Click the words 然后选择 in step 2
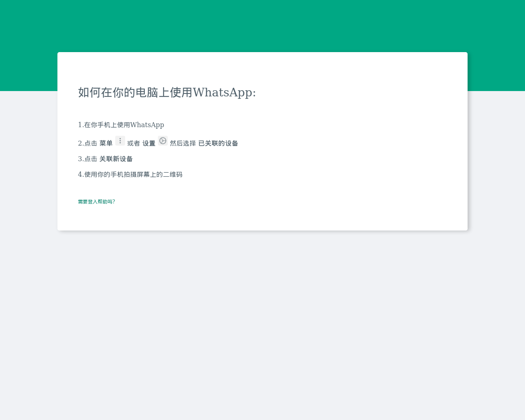Screen dimensions: 525x420 [x=183, y=143]
